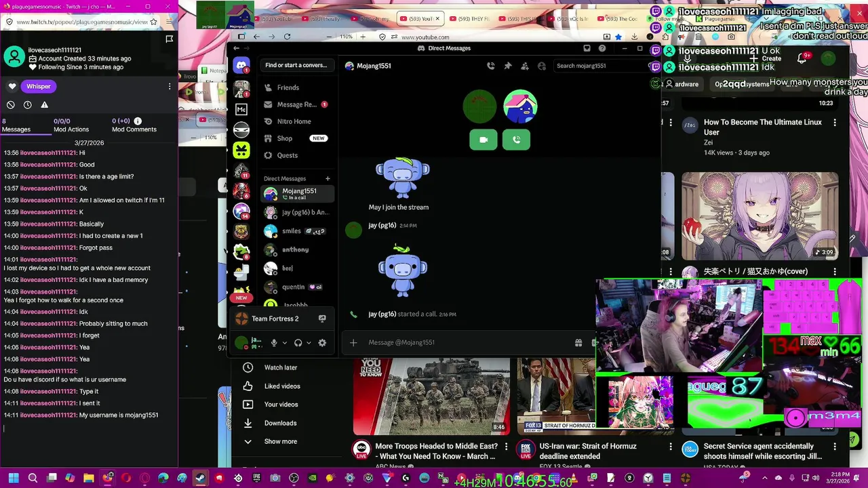Click the plus to create a DM

pos(328,179)
